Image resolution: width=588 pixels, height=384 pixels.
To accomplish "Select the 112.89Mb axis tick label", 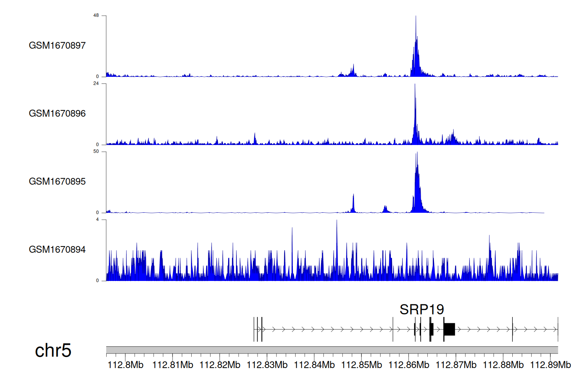I will 550,365.
